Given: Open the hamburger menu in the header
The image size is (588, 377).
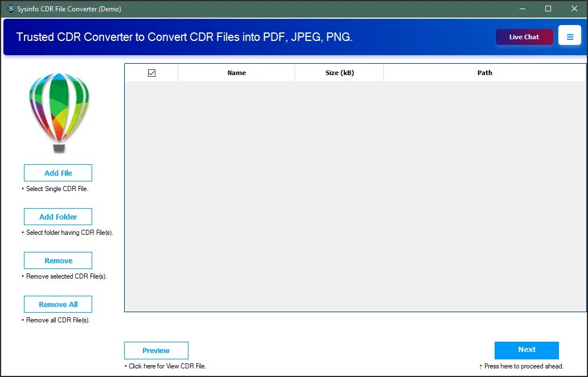Looking at the screenshot, I should click(570, 35).
